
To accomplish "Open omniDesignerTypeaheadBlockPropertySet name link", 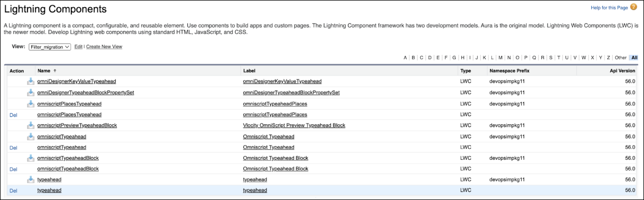I will pos(86,93).
